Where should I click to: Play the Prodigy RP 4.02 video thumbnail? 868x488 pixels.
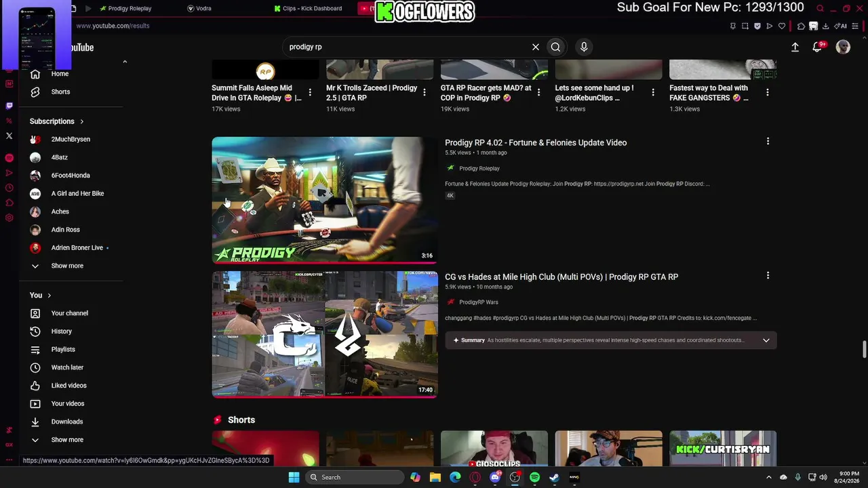pos(325,200)
